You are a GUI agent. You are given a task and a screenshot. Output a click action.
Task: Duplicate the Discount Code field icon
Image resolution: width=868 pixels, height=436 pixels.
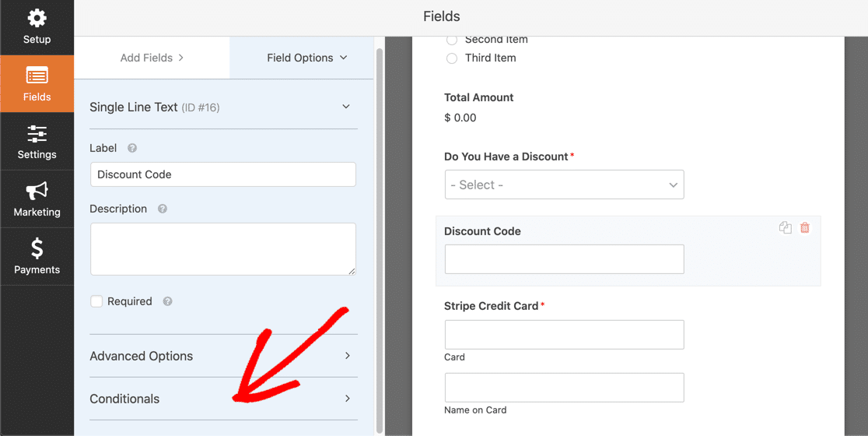785,227
